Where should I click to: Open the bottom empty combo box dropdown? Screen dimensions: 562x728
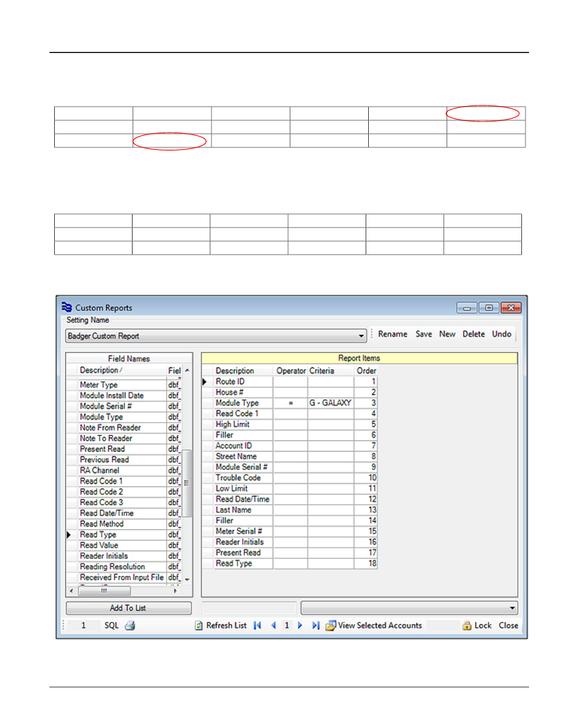pos(512,608)
